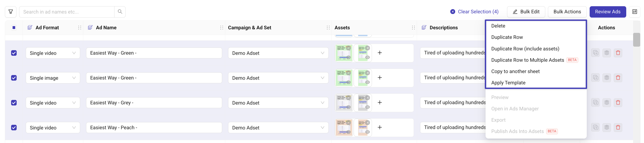
Task: Choose Apply Template from the bulk actions menu
Action: pyautogui.click(x=508, y=83)
